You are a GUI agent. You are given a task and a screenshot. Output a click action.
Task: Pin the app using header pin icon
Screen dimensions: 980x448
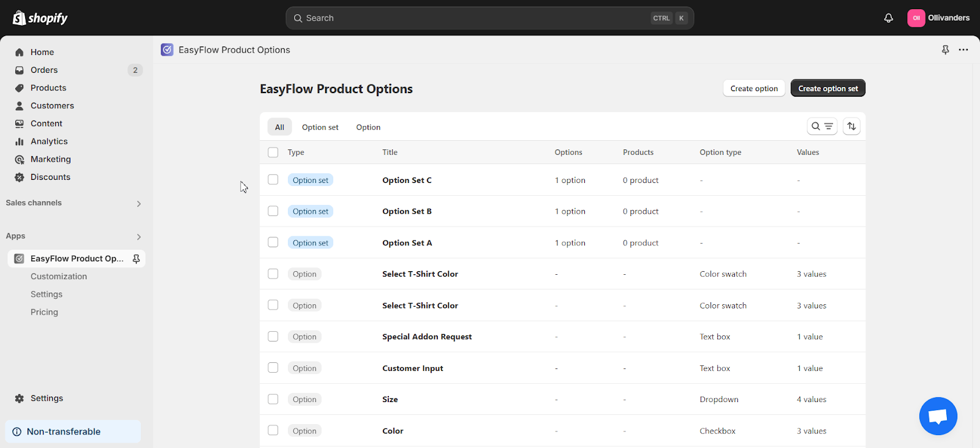945,50
